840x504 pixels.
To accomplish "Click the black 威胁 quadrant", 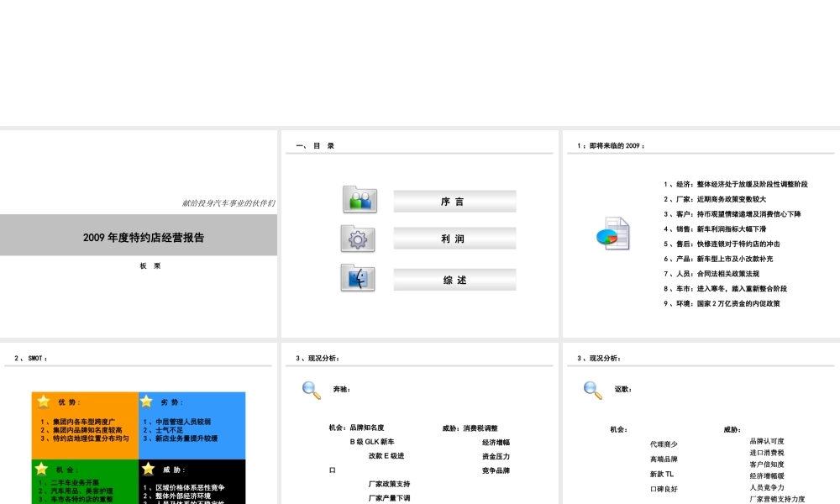I will pos(192,481).
